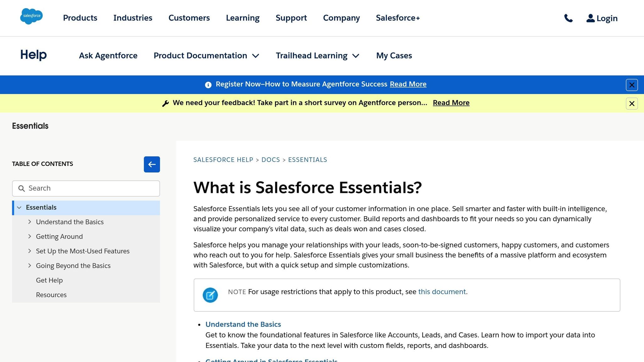Open the Support menu

pos(291,18)
